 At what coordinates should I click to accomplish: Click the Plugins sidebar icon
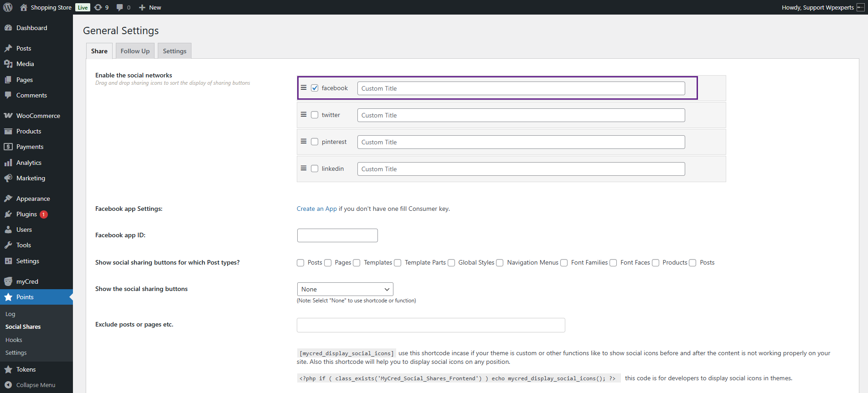[8, 214]
